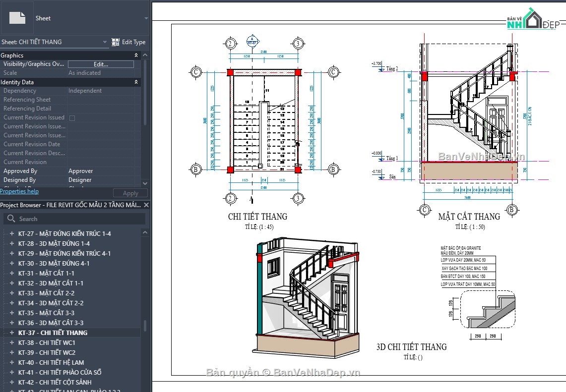Close the Project Browser panel
This screenshot has width=566, height=392.
[146, 205]
